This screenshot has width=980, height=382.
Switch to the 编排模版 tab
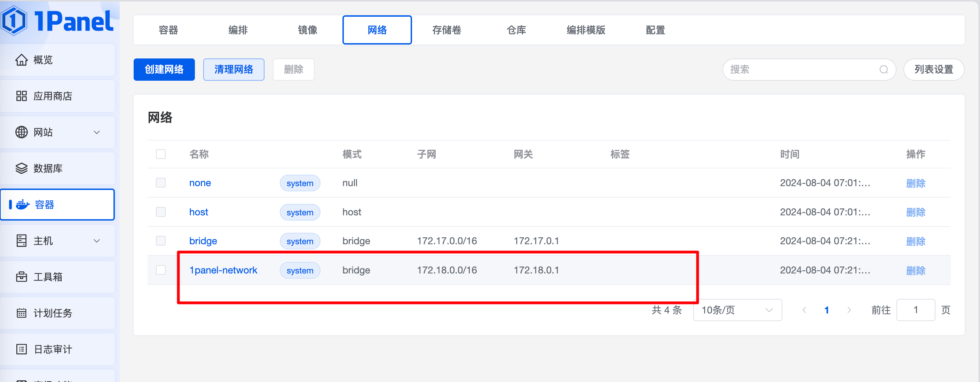(x=586, y=30)
